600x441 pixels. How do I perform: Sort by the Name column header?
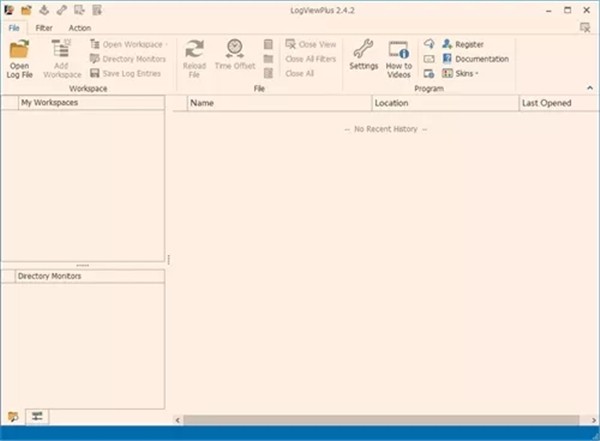[279, 103]
